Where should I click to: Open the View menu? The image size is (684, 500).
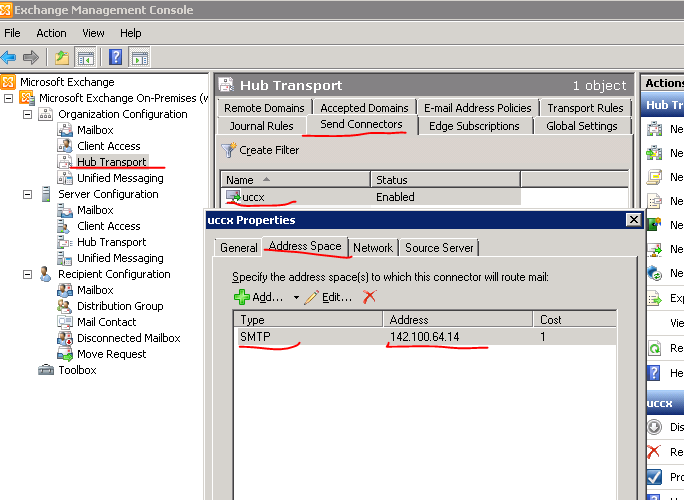pos(93,33)
